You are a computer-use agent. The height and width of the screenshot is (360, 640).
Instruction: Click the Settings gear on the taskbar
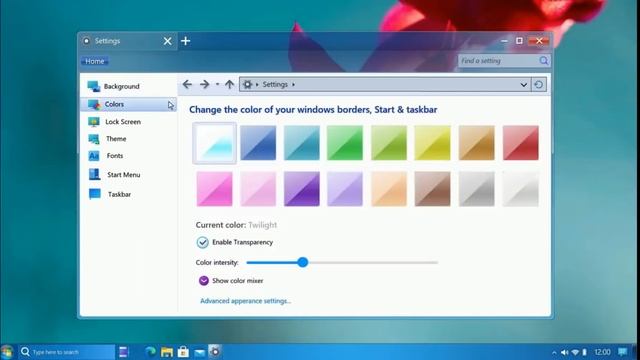tap(215, 351)
